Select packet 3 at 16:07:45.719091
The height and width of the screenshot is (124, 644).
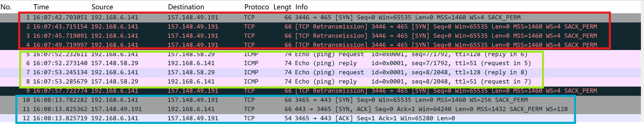[60, 36]
